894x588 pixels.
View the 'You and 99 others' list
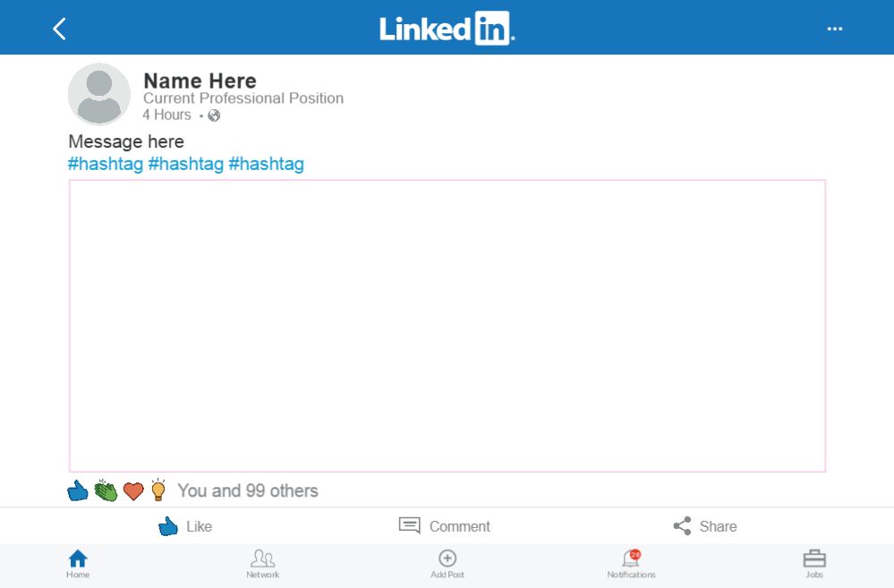pyautogui.click(x=248, y=490)
